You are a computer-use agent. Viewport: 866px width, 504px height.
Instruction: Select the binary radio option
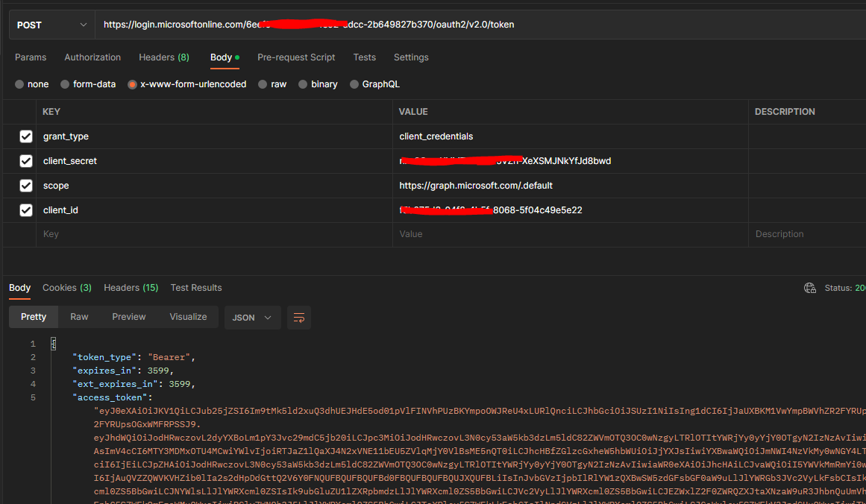pyautogui.click(x=303, y=84)
